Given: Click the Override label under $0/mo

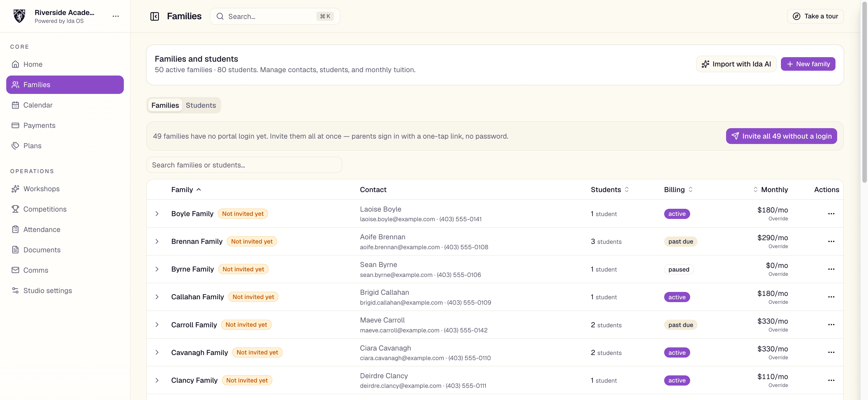Looking at the screenshot, I should click(x=778, y=274).
